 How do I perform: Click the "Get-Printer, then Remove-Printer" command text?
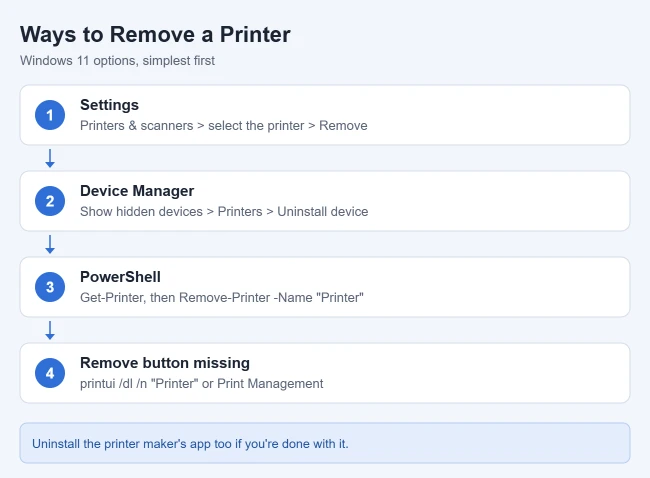[x=222, y=298]
